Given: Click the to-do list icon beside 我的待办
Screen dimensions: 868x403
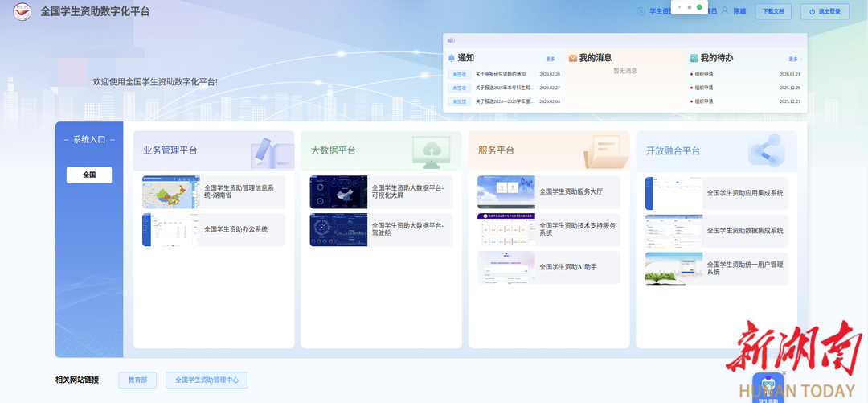Looking at the screenshot, I should coord(694,58).
